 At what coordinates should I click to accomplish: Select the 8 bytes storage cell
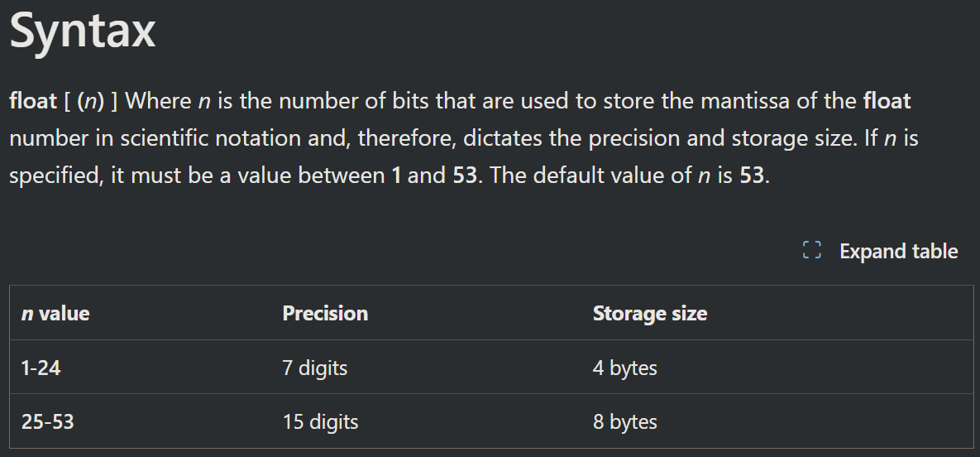pyautogui.click(x=624, y=421)
